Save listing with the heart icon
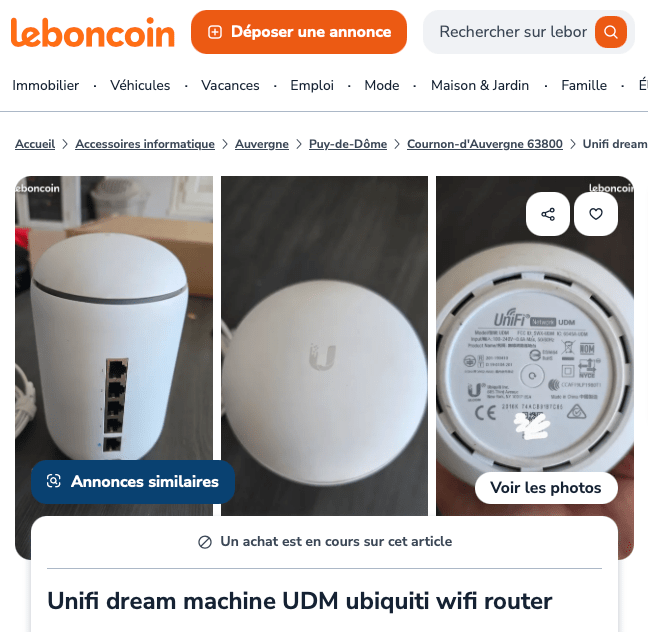This screenshot has width=648, height=632. click(x=596, y=214)
